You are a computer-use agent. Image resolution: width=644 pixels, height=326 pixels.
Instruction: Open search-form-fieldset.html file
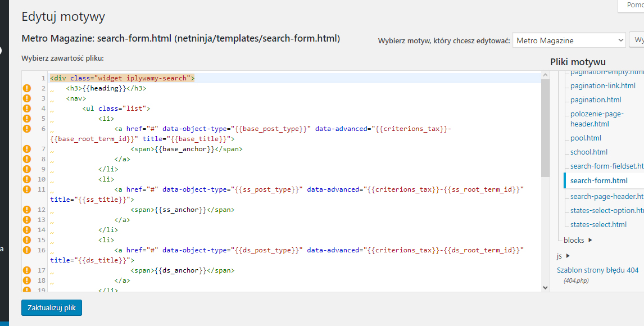tap(607, 166)
